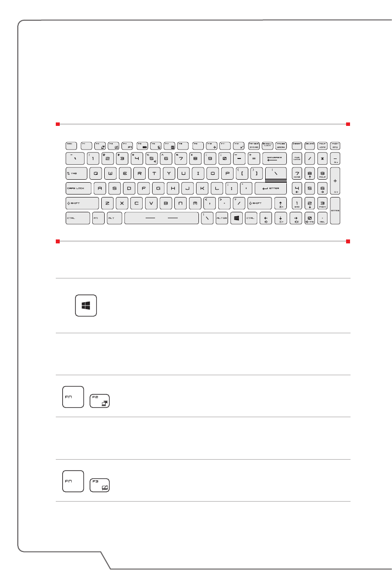
Task: Select the main Enter key beside the apostrophe key
Action: point(271,188)
